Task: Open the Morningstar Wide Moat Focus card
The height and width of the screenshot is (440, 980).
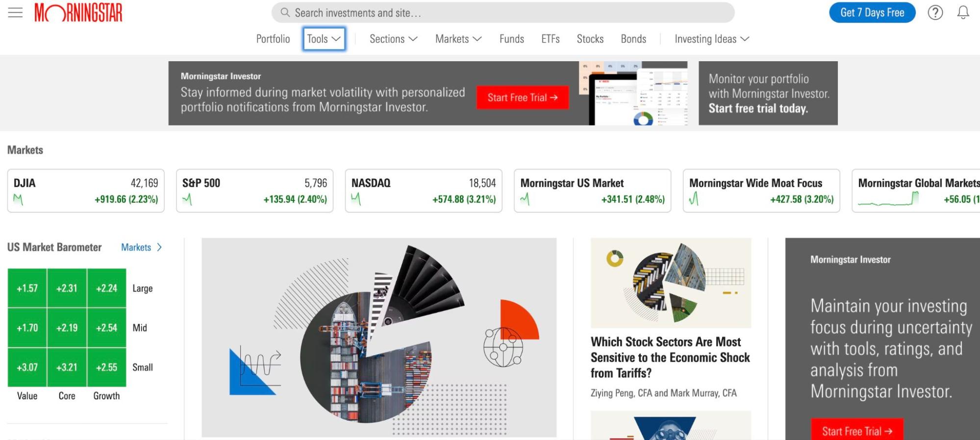Action: click(761, 191)
